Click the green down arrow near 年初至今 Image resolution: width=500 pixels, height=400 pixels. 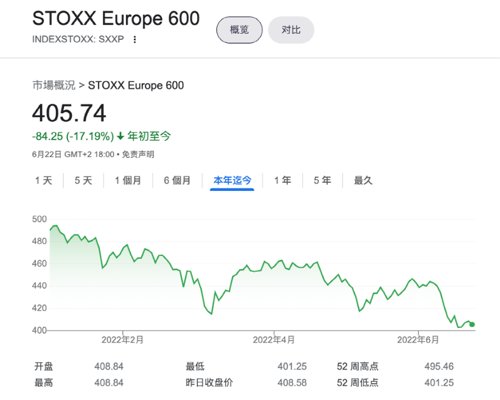(121, 136)
